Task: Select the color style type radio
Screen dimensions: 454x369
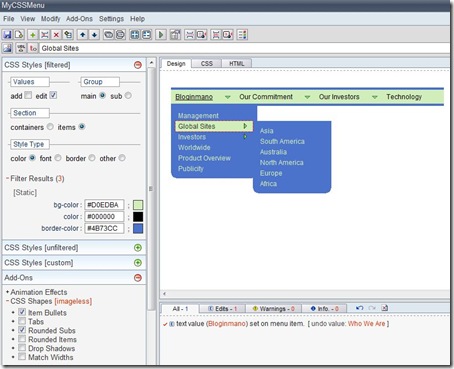Action: click(32, 158)
